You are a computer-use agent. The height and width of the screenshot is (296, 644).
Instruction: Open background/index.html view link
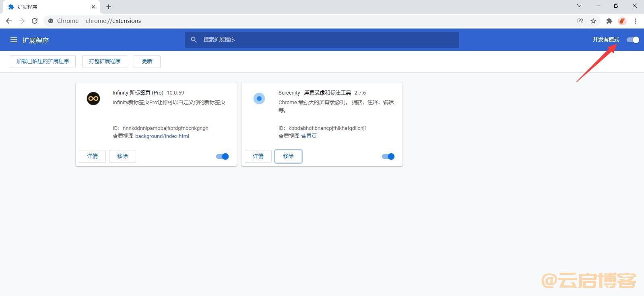click(162, 136)
